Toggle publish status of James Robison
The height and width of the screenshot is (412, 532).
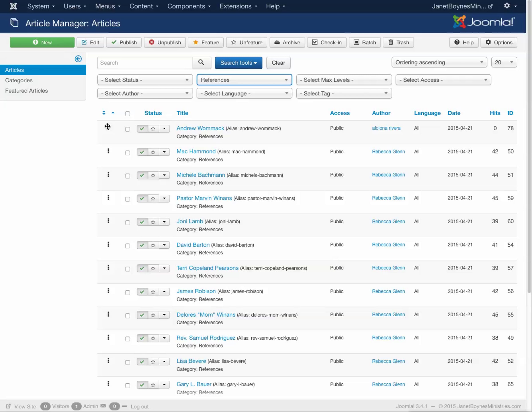pyautogui.click(x=142, y=292)
